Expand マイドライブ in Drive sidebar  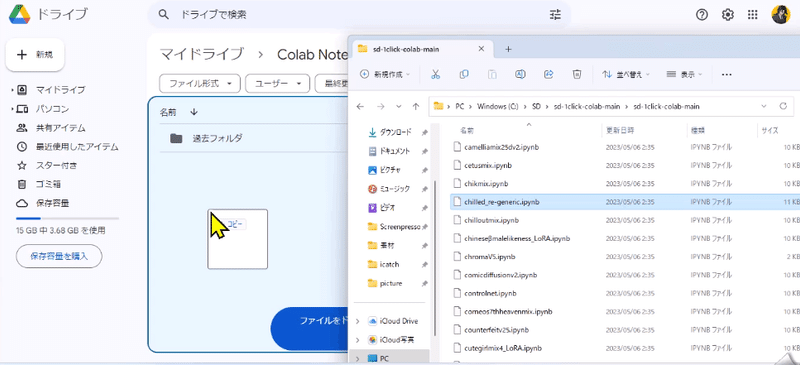12,90
